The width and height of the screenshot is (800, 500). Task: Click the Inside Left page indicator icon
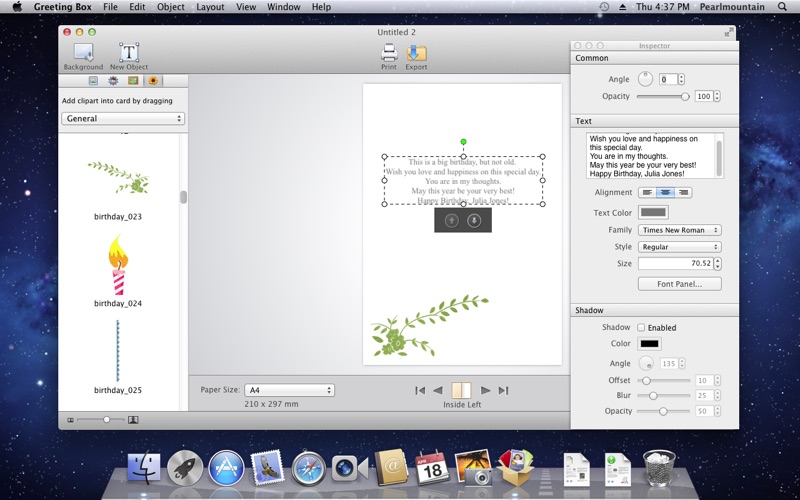tap(461, 390)
